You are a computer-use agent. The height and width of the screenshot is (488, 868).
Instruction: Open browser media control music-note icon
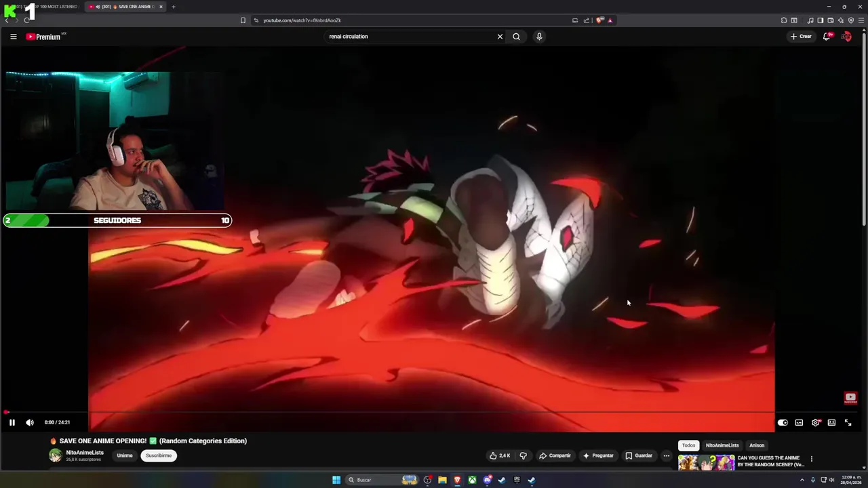coord(810,20)
